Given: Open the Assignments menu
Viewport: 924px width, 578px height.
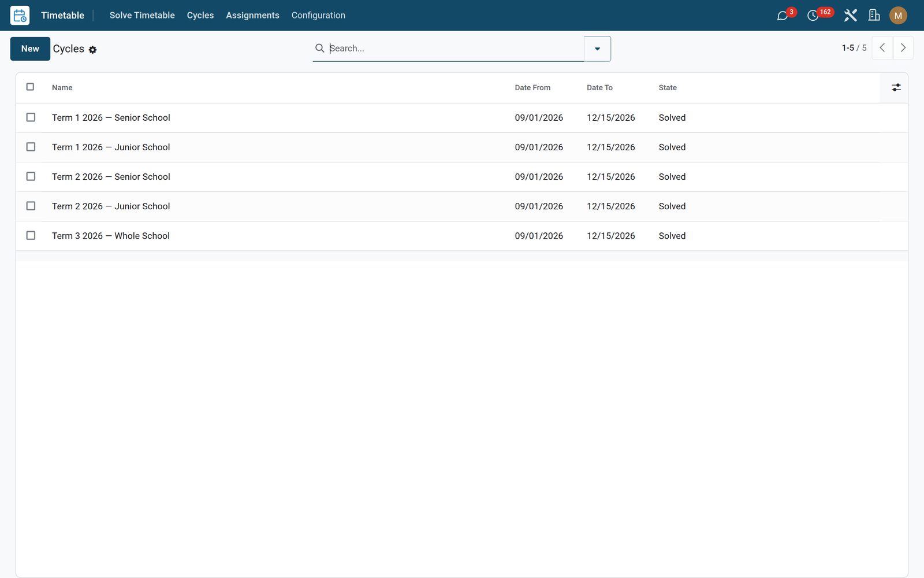Looking at the screenshot, I should [252, 16].
